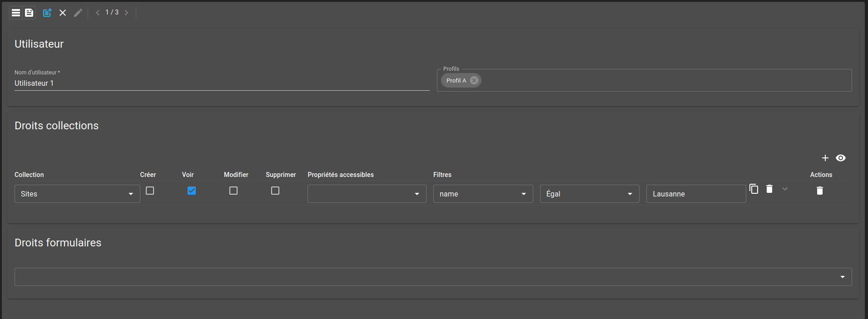Click the Droits formulaires heading
868x319 pixels.
pos(58,243)
